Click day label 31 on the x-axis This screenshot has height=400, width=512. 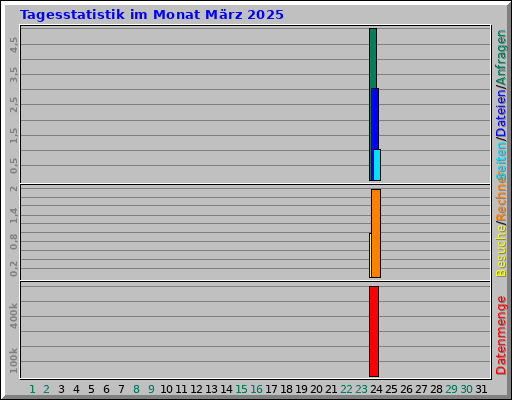481,389
